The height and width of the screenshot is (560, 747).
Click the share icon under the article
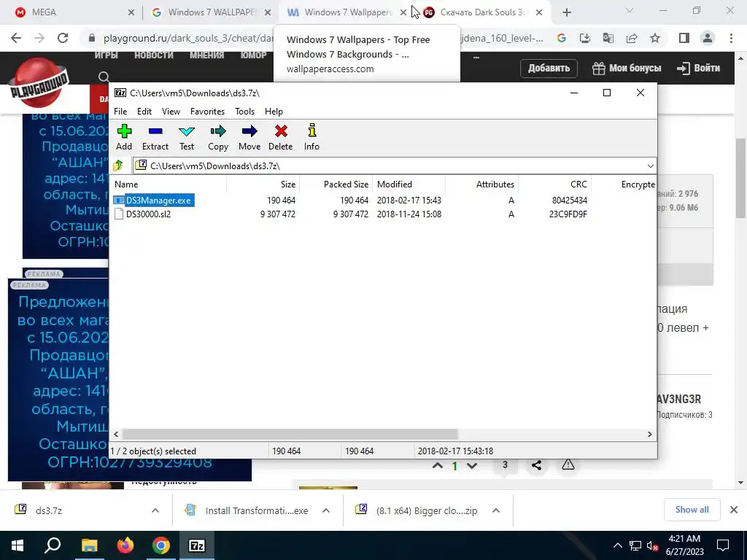[536, 465]
